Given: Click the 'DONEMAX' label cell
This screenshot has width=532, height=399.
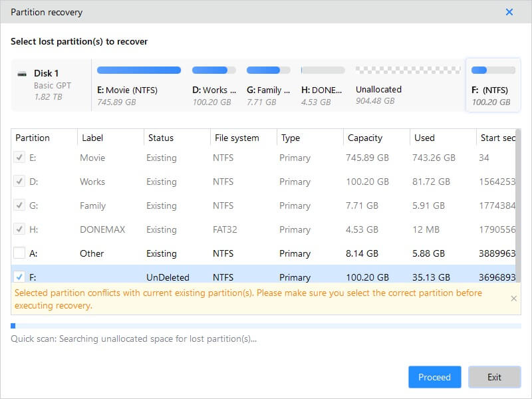Looking at the screenshot, I should (102, 229).
